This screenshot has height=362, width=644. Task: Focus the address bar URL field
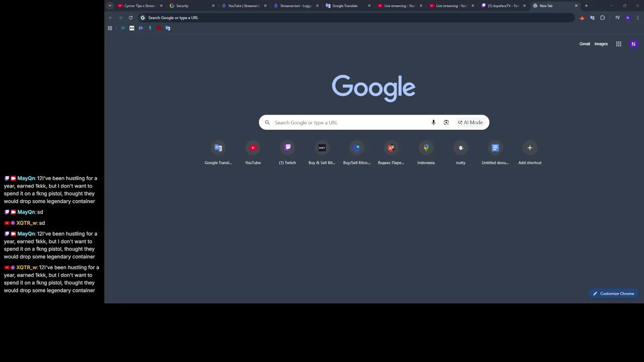(357, 18)
